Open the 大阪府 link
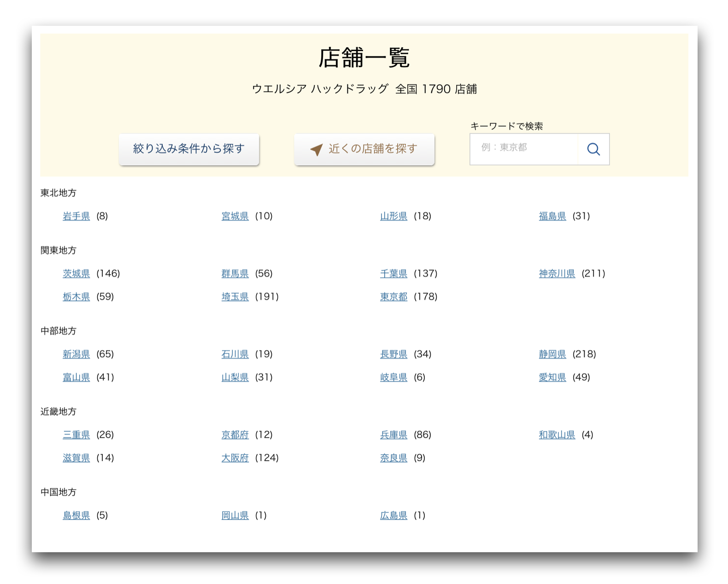Screen dimensions: 728x584 pyautogui.click(x=235, y=458)
